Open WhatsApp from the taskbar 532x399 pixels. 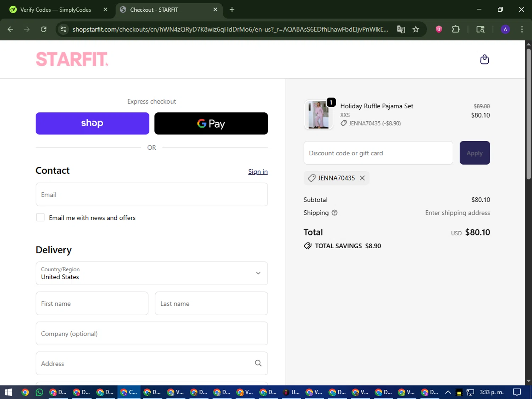pyautogui.click(x=39, y=392)
